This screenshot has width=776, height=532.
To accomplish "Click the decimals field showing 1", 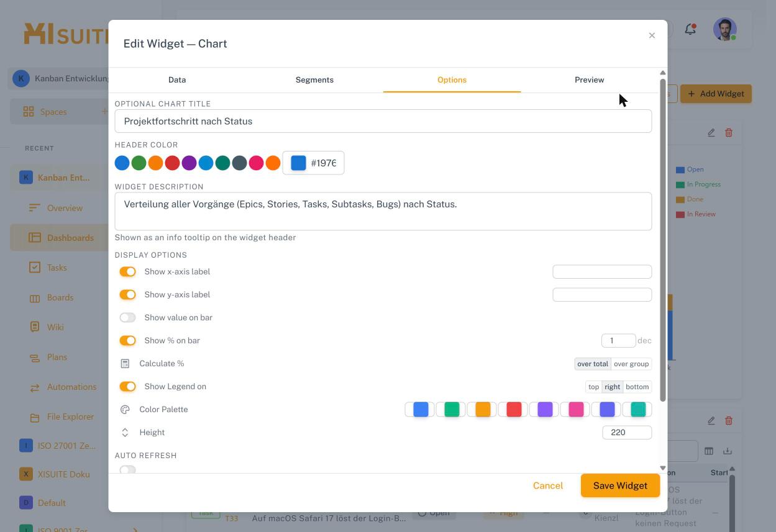I will (x=618, y=340).
